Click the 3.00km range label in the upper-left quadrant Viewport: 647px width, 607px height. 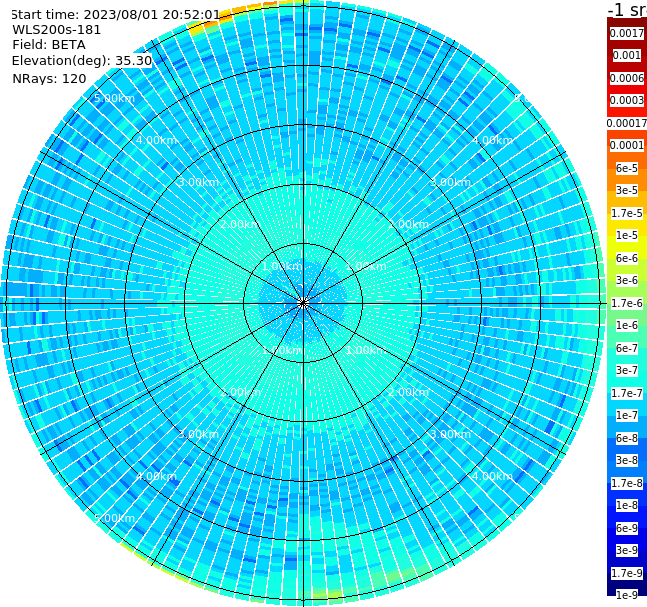pyautogui.click(x=198, y=182)
